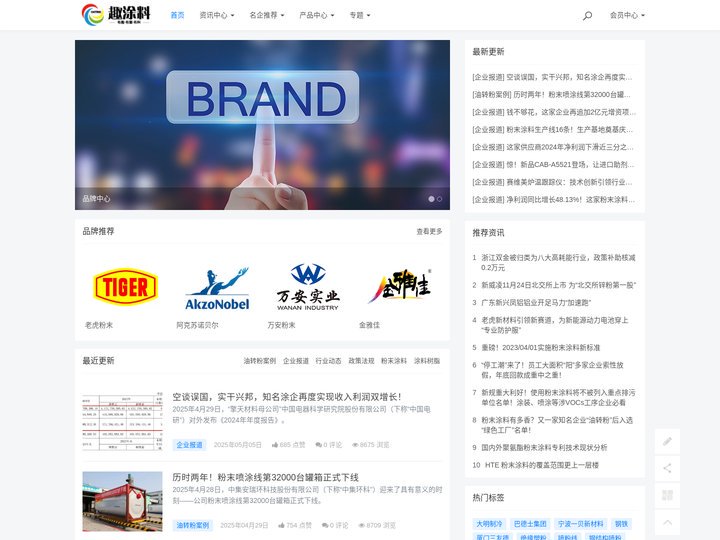The image size is (720, 540).
Task: Open tank container thumbnail of second article
Action: [x=123, y=501]
